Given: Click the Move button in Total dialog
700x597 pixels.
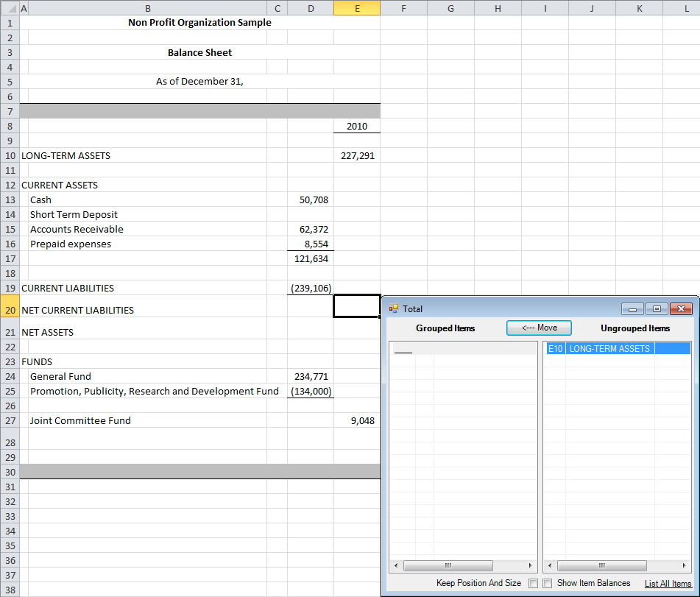Looking at the screenshot, I should (539, 328).
